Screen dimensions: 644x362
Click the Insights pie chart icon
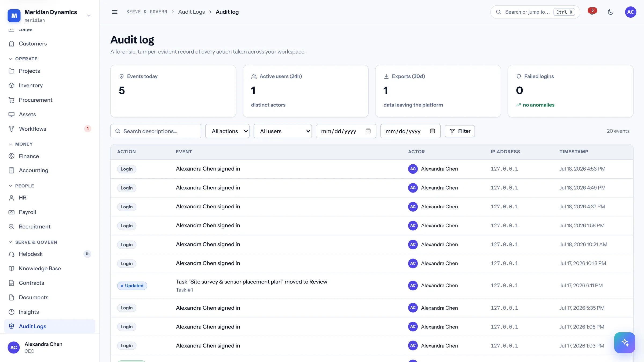11,312
